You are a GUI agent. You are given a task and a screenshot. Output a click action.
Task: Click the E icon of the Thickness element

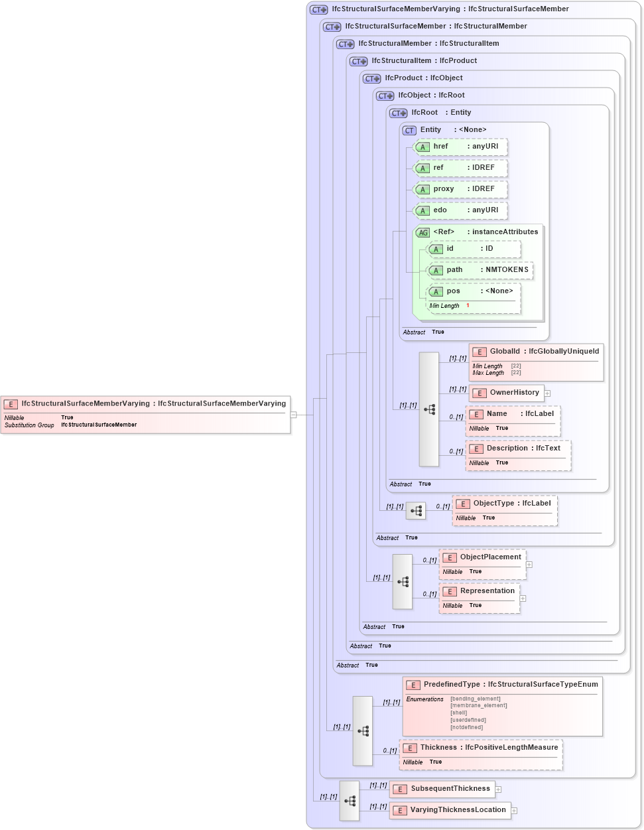[410, 747]
